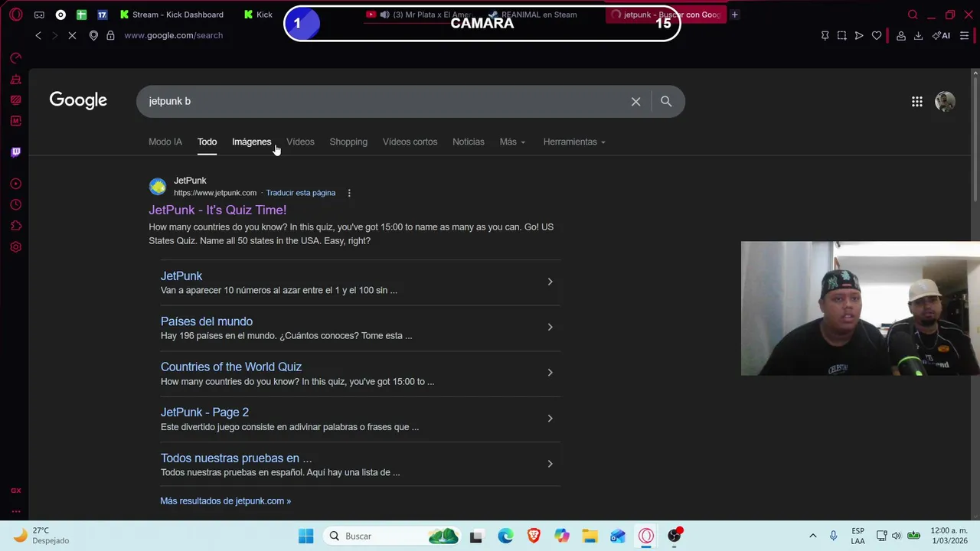Clear the Google search box text

635,101
